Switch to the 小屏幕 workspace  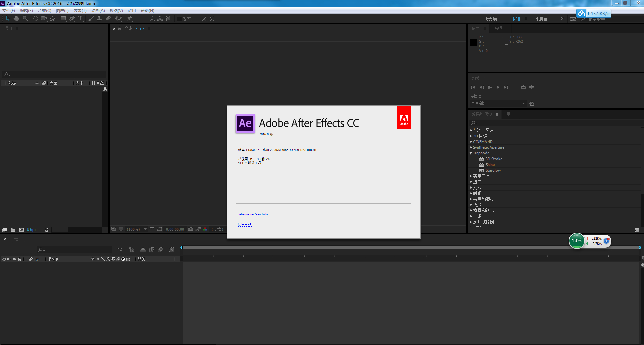[x=541, y=19]
